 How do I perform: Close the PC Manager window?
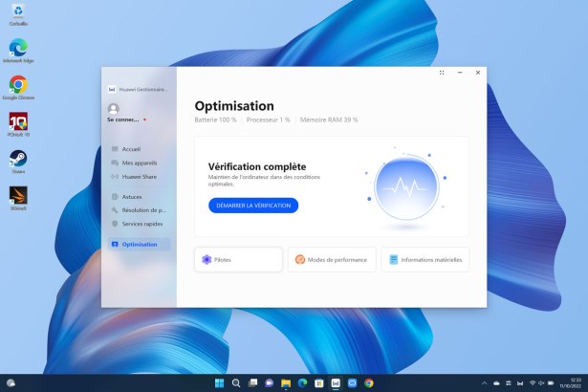478,73
